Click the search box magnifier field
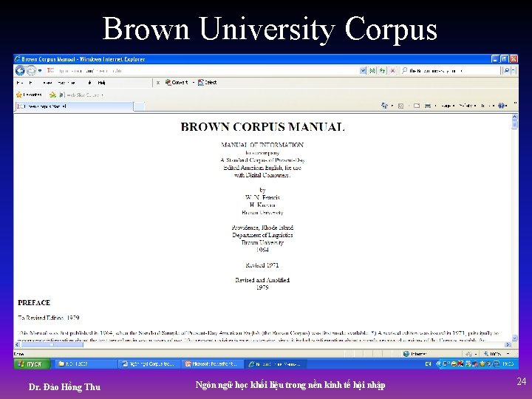Image resolution: width=532 pixels, height=399 pixels. [451, 71]
